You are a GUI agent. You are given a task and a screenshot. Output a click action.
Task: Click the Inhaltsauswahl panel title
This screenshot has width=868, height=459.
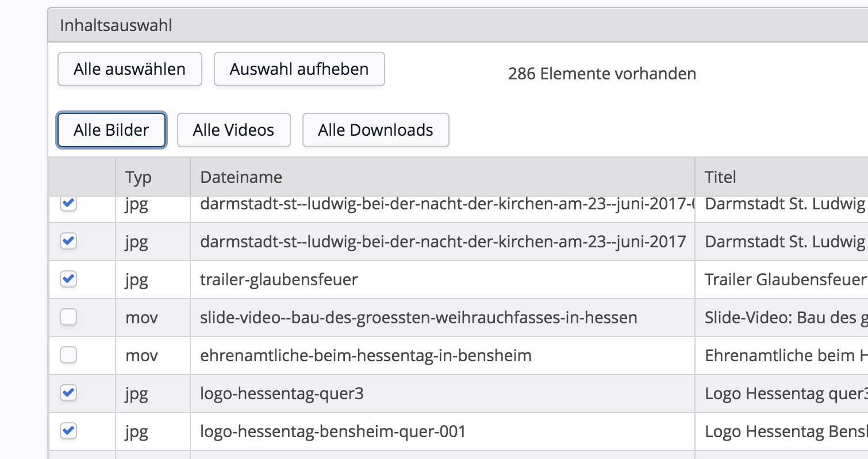click(116, 25)
